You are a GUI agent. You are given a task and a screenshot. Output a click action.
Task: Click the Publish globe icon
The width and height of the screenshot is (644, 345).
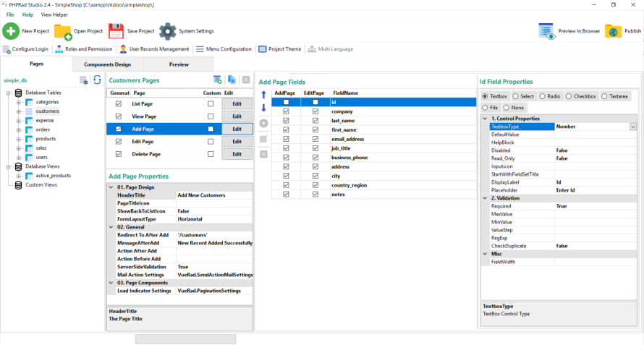tap(613, 31)
